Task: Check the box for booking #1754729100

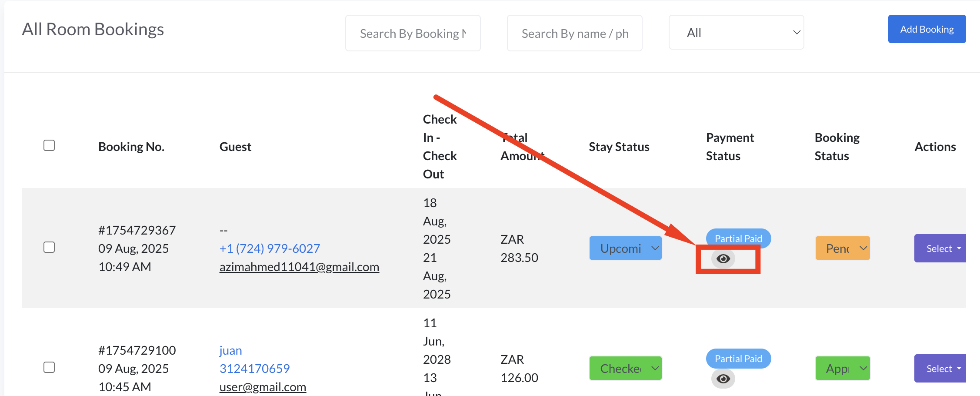Action: pyautogui.click(x=49, y=367)
